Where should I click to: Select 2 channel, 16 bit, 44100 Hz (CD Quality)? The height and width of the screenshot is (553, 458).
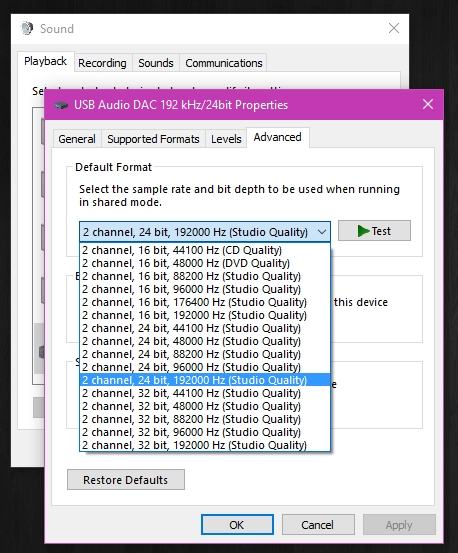[205, 250]
